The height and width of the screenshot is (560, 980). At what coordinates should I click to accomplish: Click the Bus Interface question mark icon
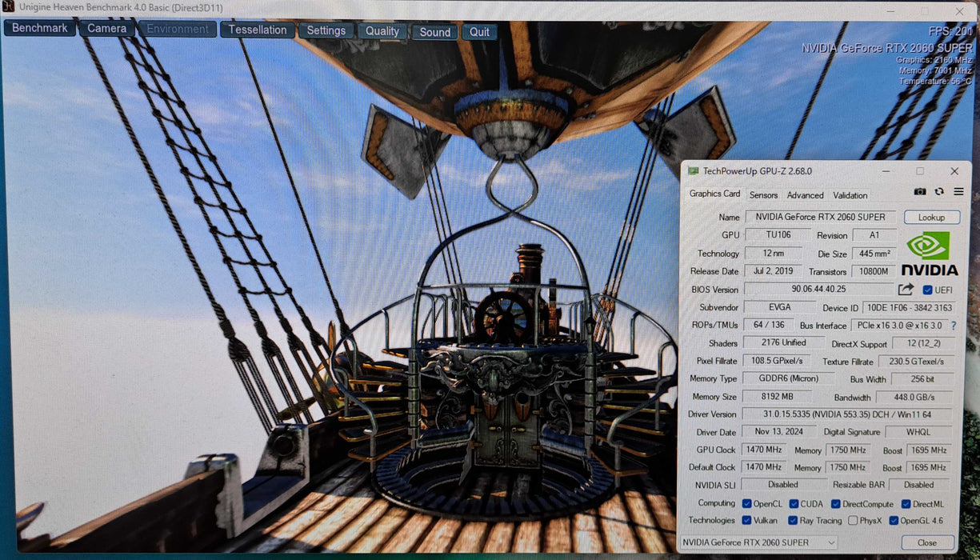click(954, 326)
